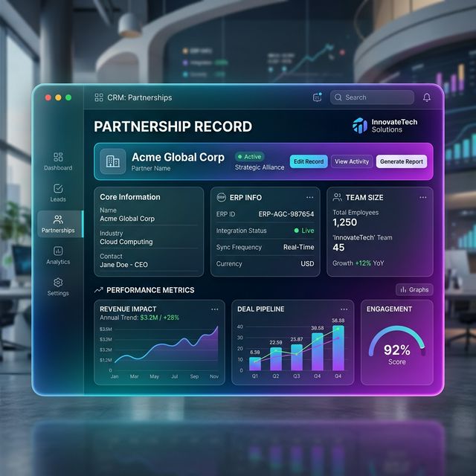Click the Leads checkbox-style sidebar icon
476x476 pixels.
coord(58,188)
